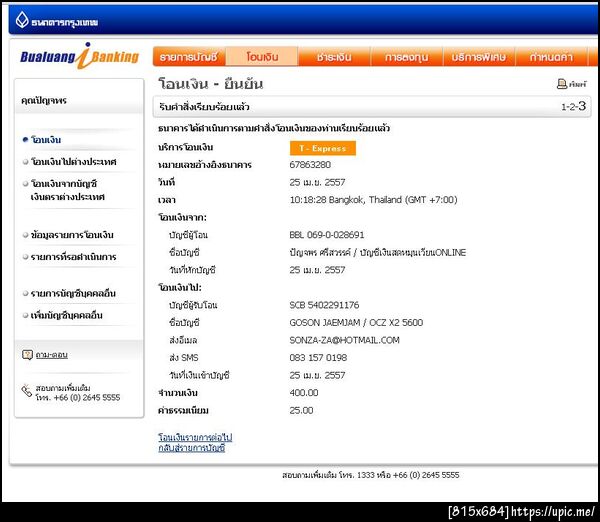Select โอนเงิน in the sidebar menu

click(x=46, y=140)
